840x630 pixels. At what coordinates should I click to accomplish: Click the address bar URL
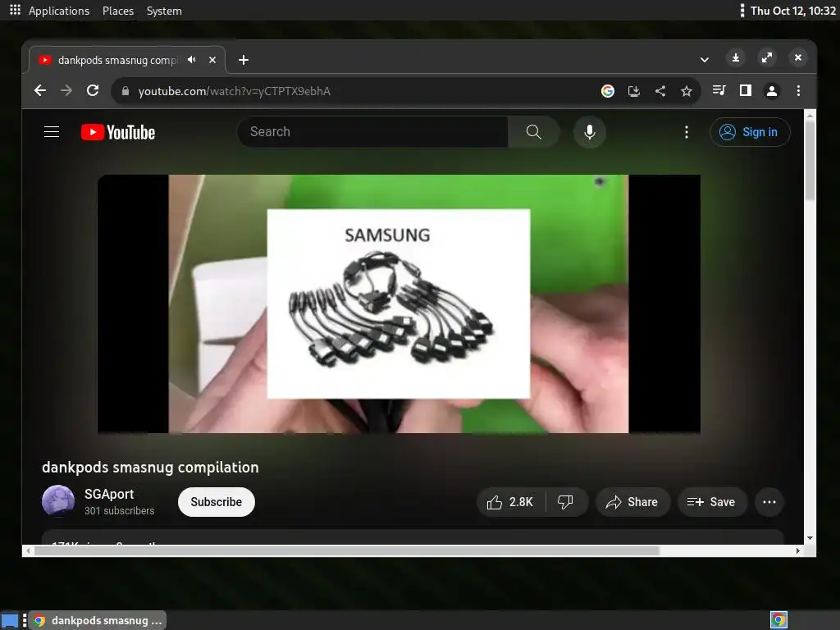coord(234,92)
